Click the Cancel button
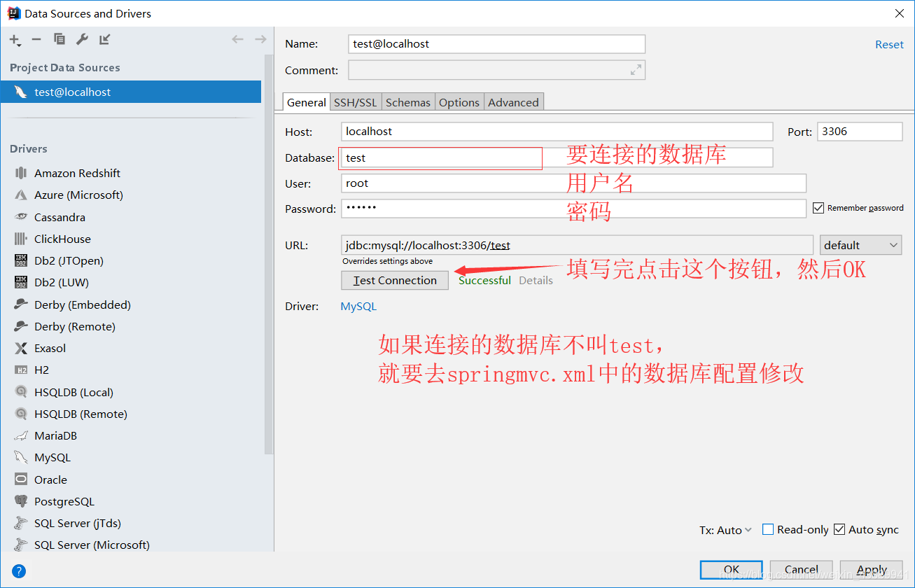This screenshot has height=588, width=915. pos(802,569)
